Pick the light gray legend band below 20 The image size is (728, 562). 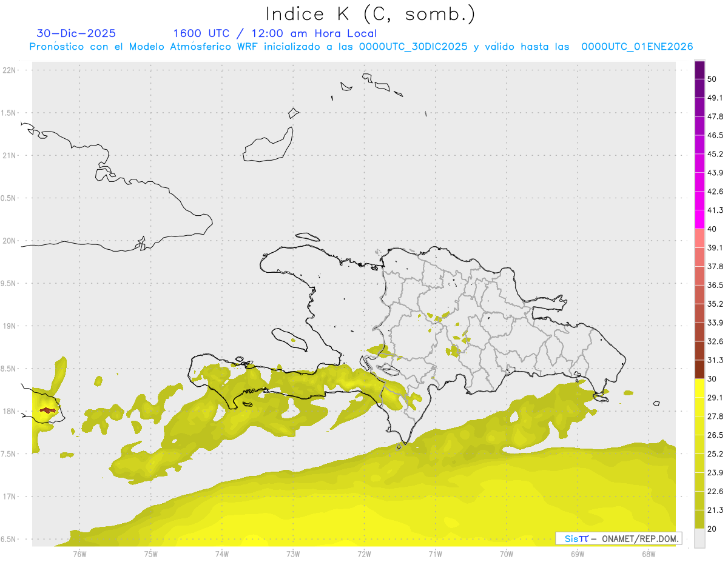coord(699,538)
